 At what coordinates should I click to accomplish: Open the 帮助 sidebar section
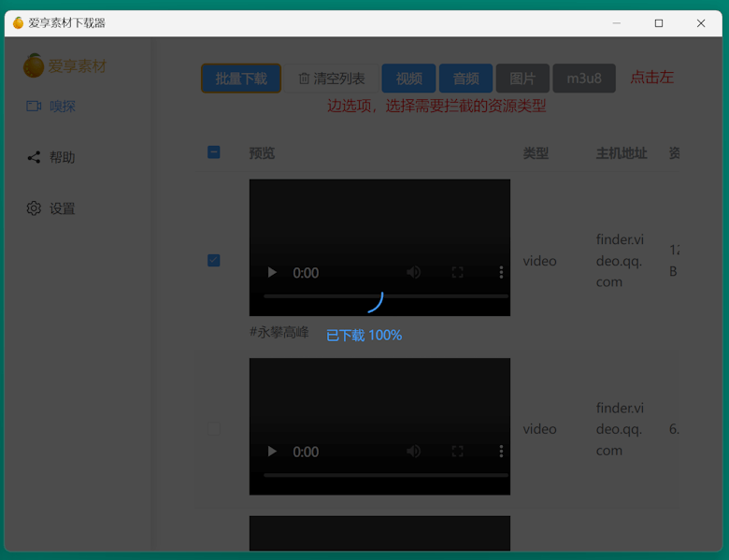click(x=51, y=157)
